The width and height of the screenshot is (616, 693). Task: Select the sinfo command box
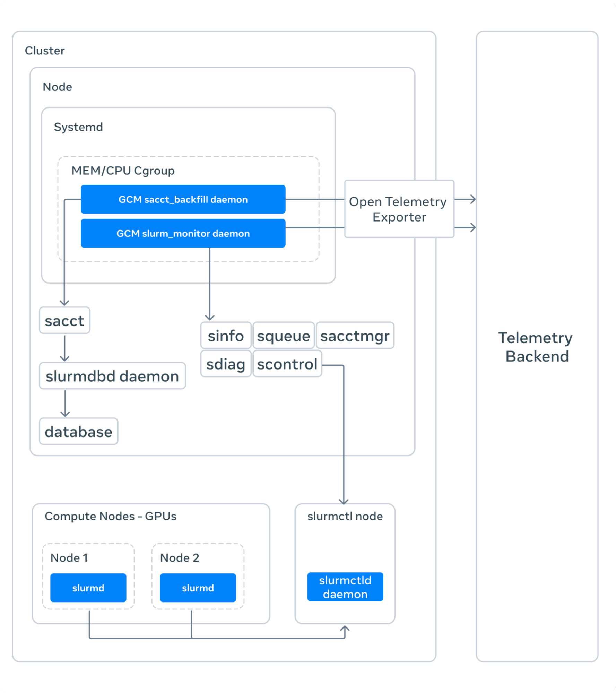(x=226, y=336)
